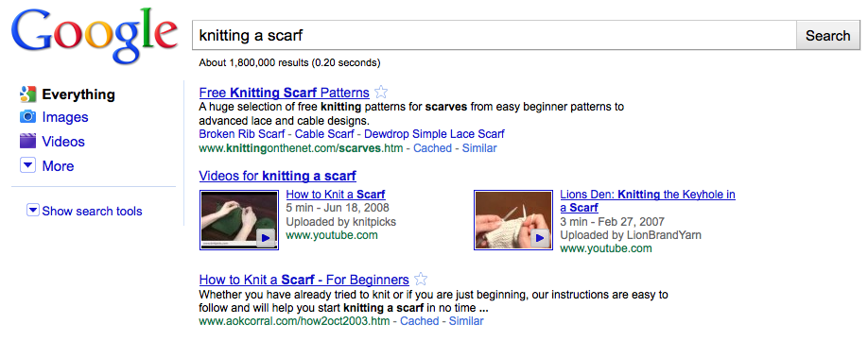
Task: Expand the More search categories arrow
Action: point(27,166)
